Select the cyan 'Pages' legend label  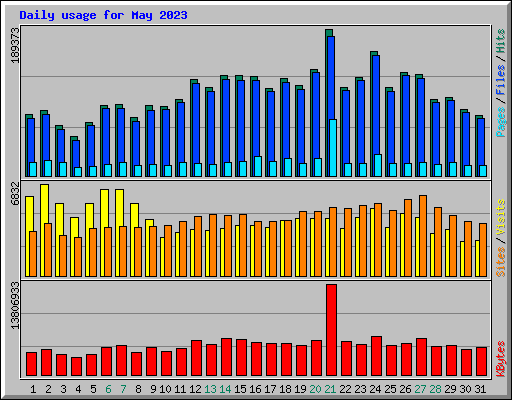[501, 122]
